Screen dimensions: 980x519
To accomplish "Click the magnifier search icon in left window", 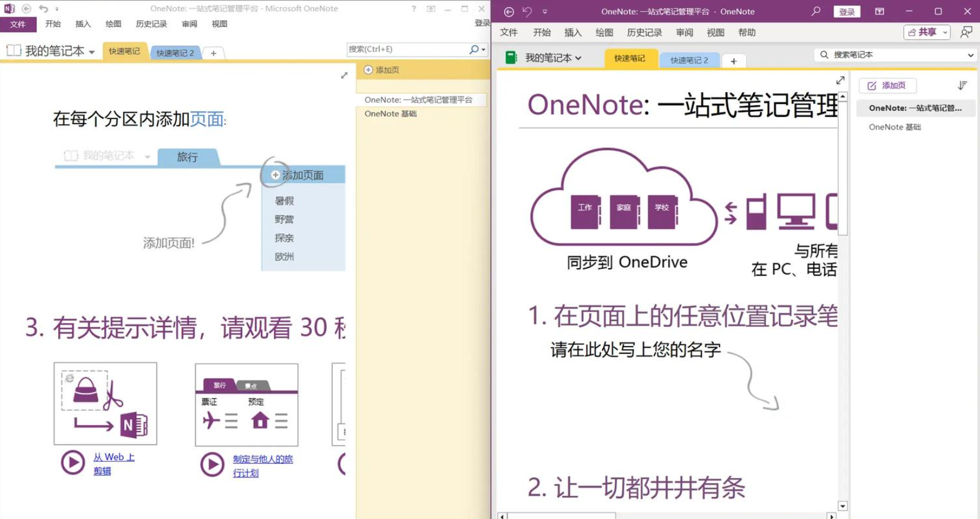I will (474, 49).
